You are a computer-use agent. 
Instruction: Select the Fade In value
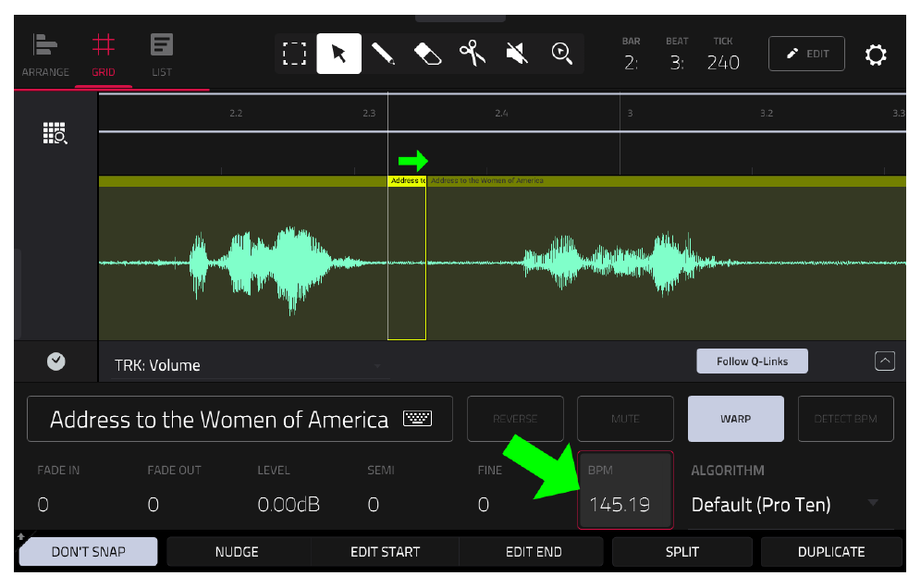pyautogui.click(x=43, y=504)
